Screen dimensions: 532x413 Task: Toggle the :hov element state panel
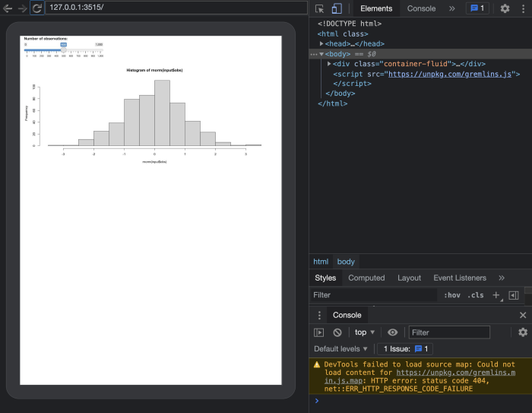[x=452, y=295]
